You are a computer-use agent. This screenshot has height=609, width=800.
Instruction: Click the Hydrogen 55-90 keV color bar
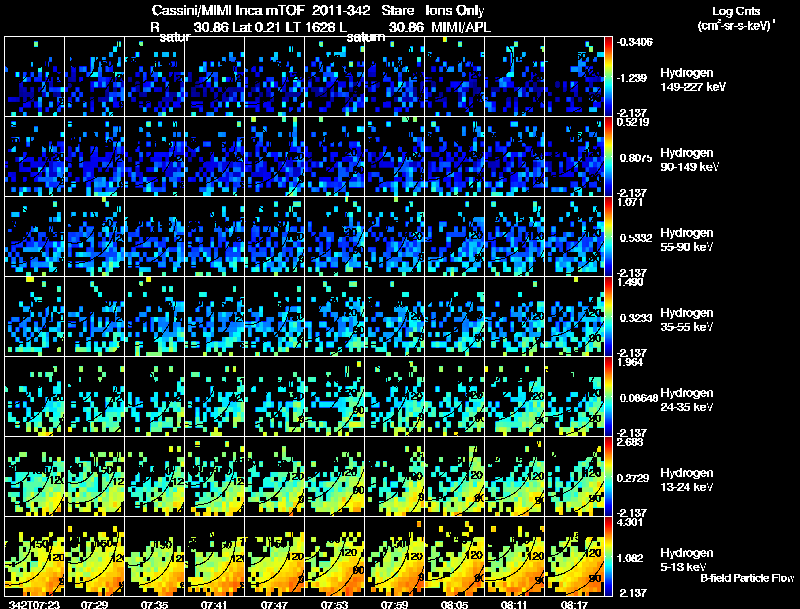pyautogui.click(x=608, y=237)
